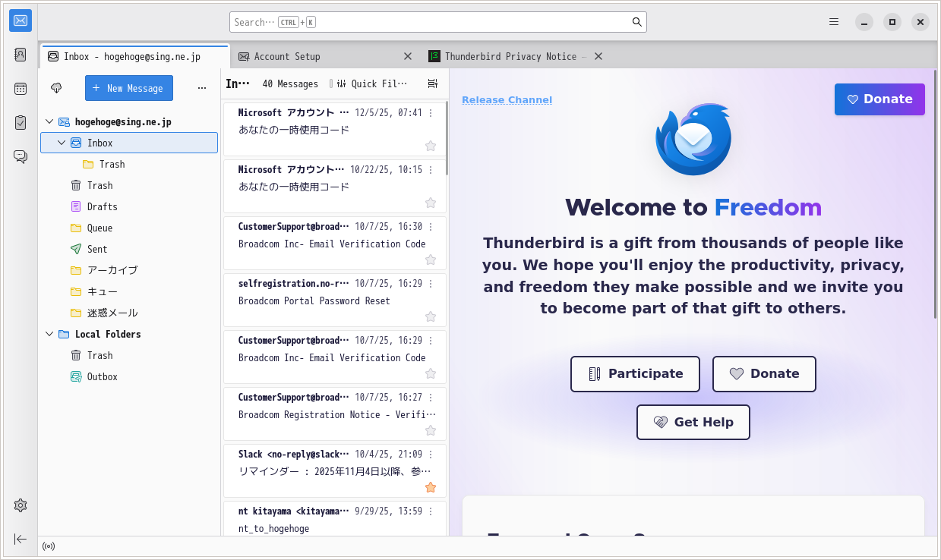Select the アーカイブ folder
Image resolution: width=941 pixels, height=560 pixels.
[x=129, y=270]
